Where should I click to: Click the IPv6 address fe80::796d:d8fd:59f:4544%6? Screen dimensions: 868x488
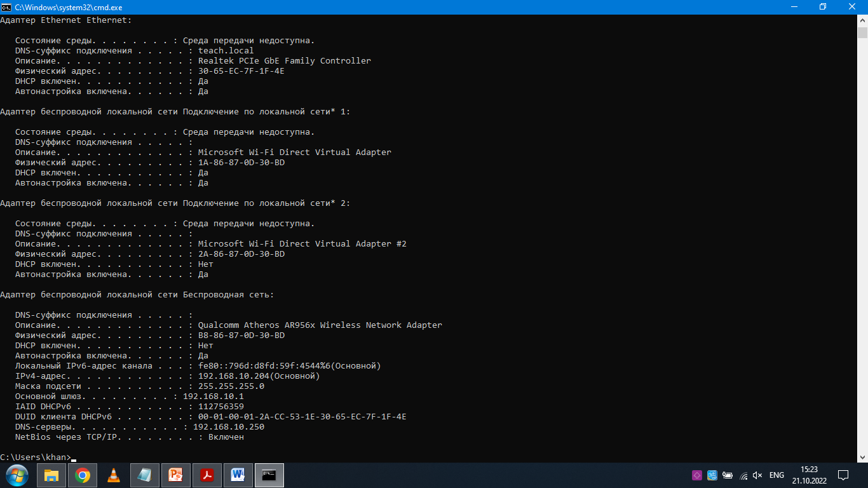[264, 366]
